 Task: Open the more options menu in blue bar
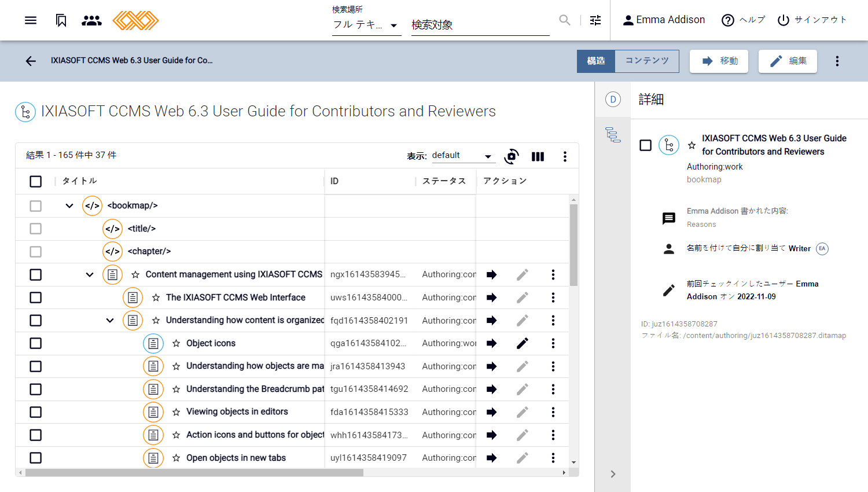837,61
